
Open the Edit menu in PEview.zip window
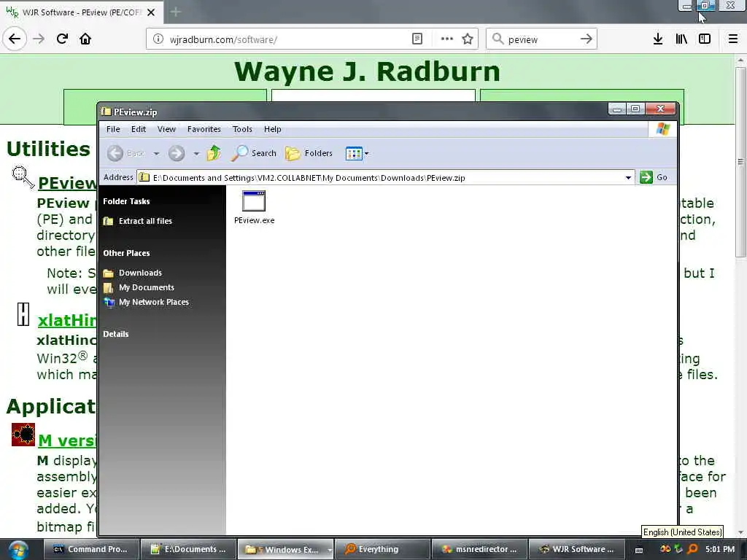(139, 129)
